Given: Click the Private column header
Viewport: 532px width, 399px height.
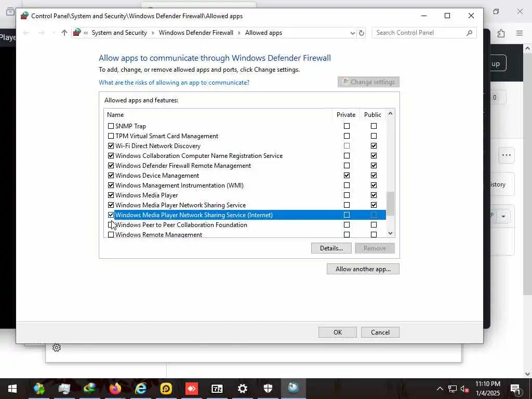Looking at the screenshot, I should click(x=345, y=115).
